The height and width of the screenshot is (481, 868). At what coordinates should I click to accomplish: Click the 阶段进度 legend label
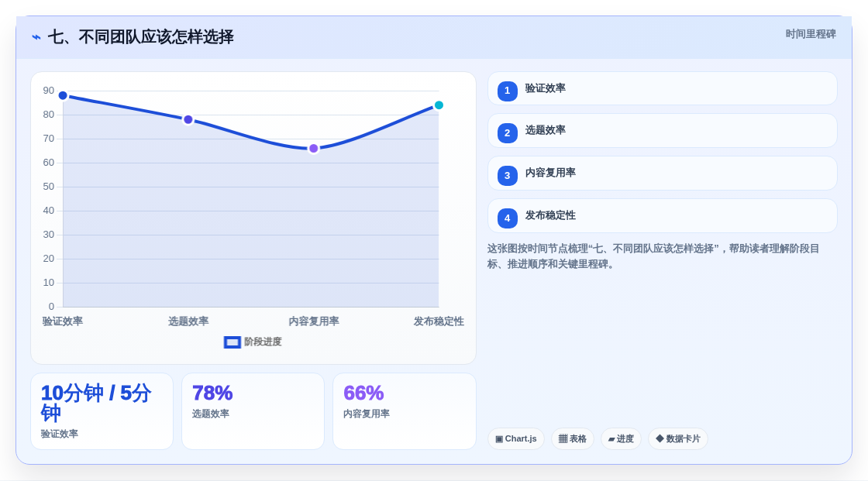coord(263,342)
